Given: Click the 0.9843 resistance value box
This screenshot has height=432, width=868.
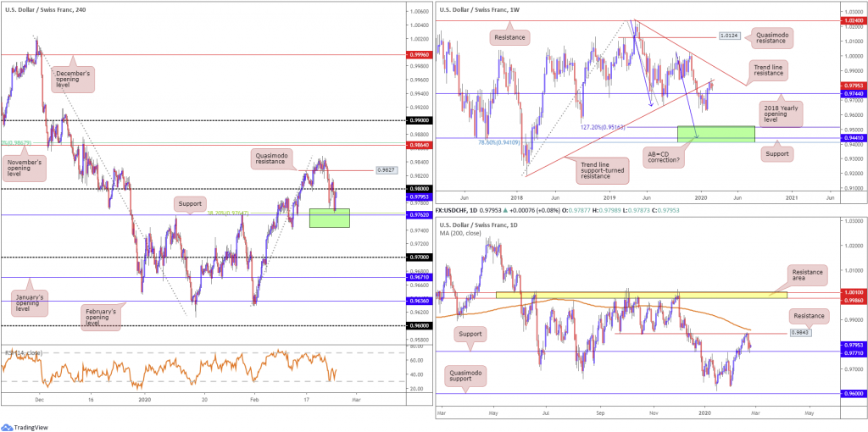Looking at the screenshot, I should coord(796,333).
